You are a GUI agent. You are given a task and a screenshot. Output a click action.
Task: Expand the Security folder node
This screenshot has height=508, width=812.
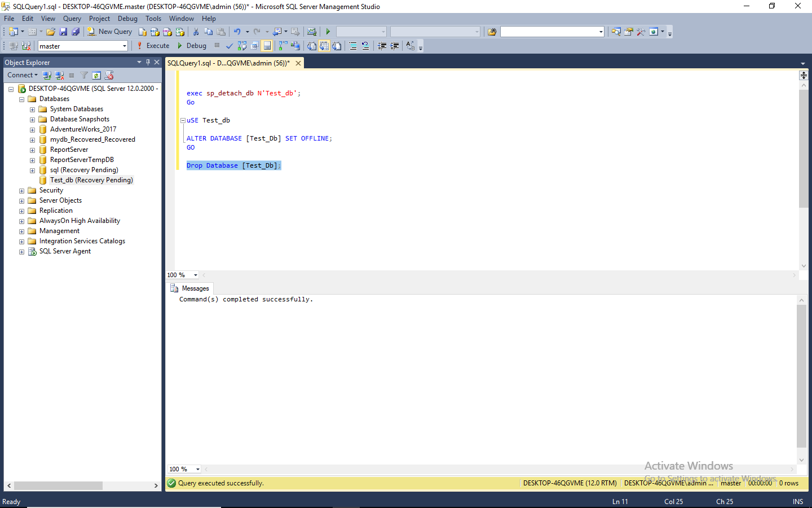tap(21, 191)
